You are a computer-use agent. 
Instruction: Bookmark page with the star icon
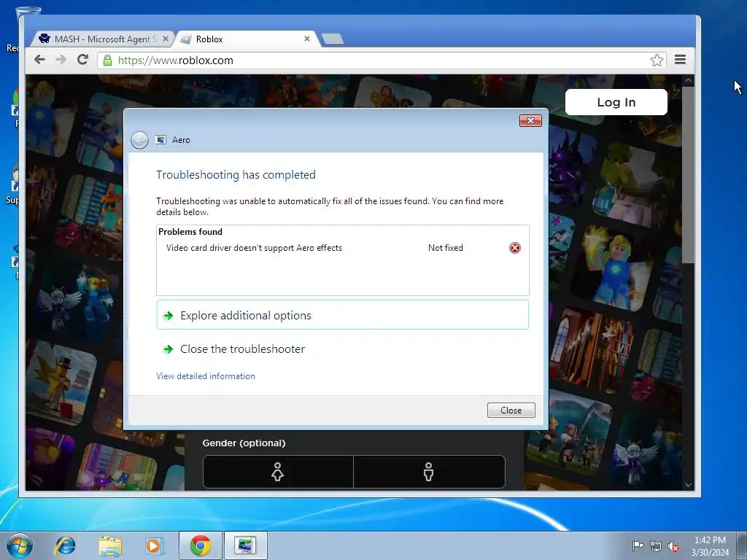pyautogui.click(x=657, y=61)
